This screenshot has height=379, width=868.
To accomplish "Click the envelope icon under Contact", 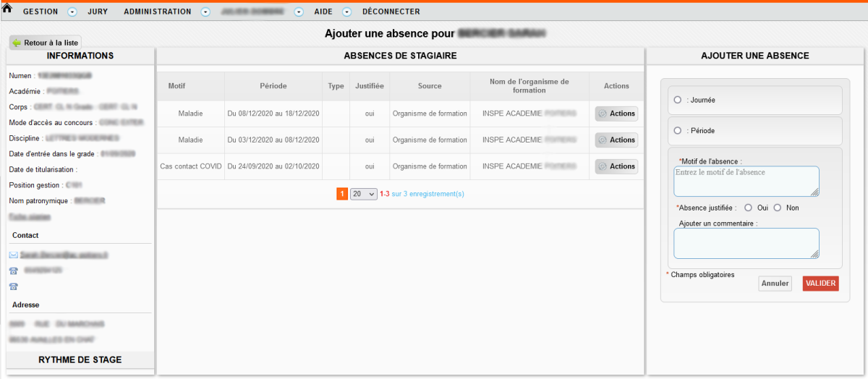I will (x=13, y=255).
